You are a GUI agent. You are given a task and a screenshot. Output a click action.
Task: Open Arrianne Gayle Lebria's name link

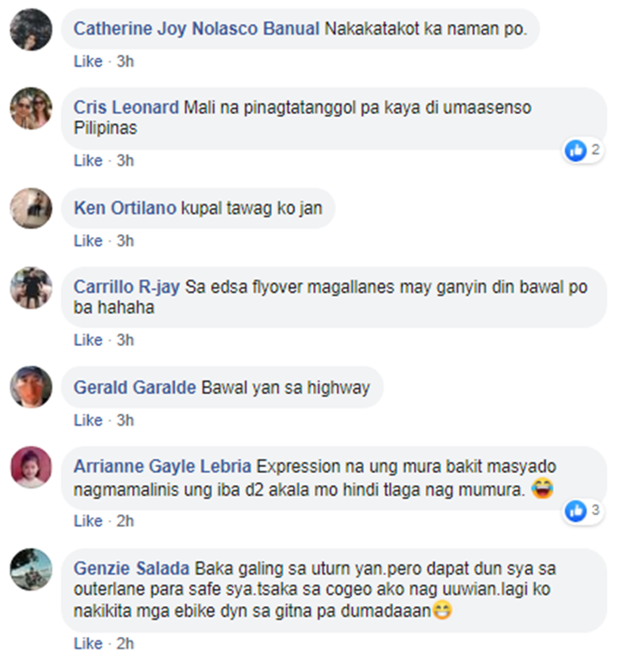click(x=162, y=467)
